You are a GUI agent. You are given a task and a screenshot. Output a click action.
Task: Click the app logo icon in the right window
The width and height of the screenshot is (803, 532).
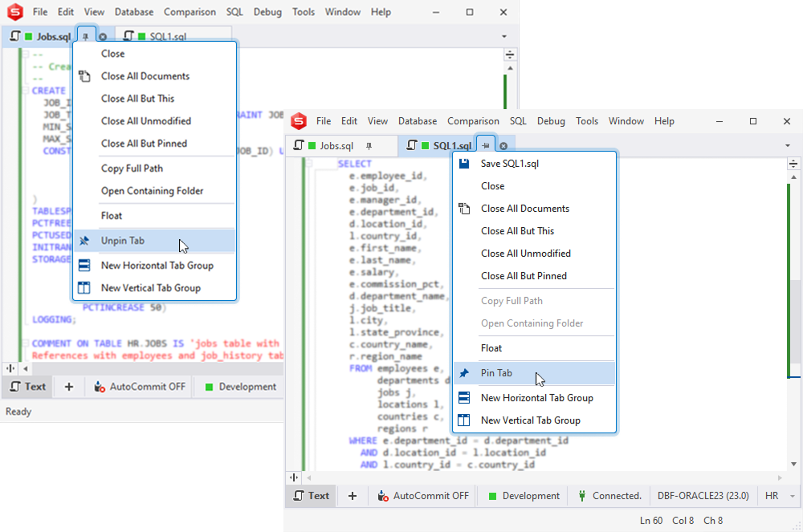(x=299, y=121)
